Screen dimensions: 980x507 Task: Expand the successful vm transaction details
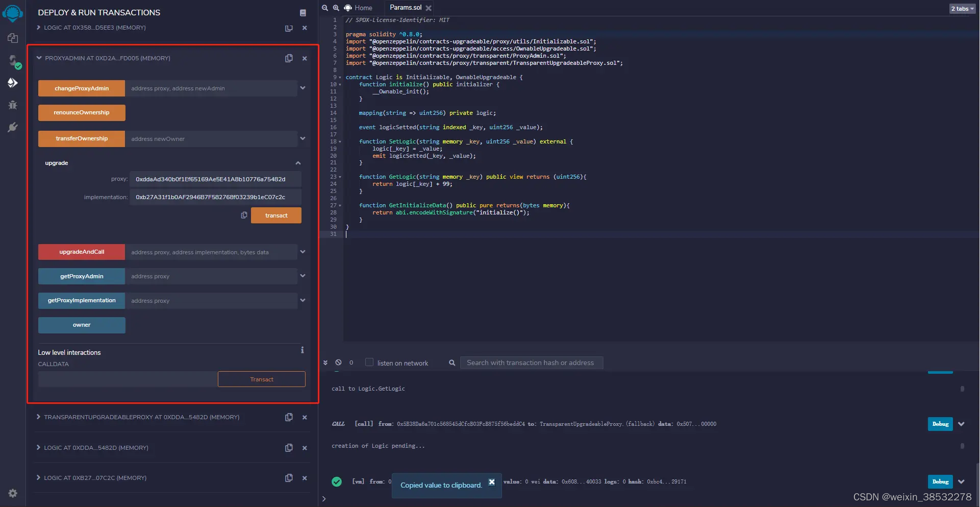point(961,482)
